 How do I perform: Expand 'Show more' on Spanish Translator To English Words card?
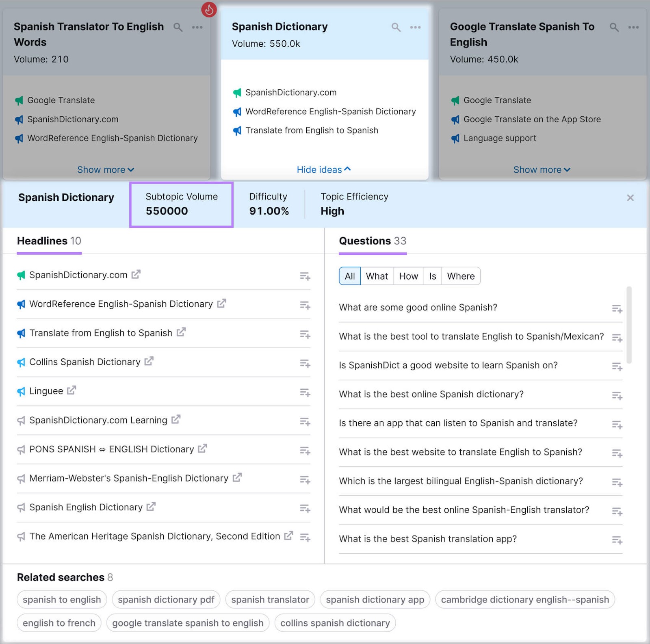105,169
